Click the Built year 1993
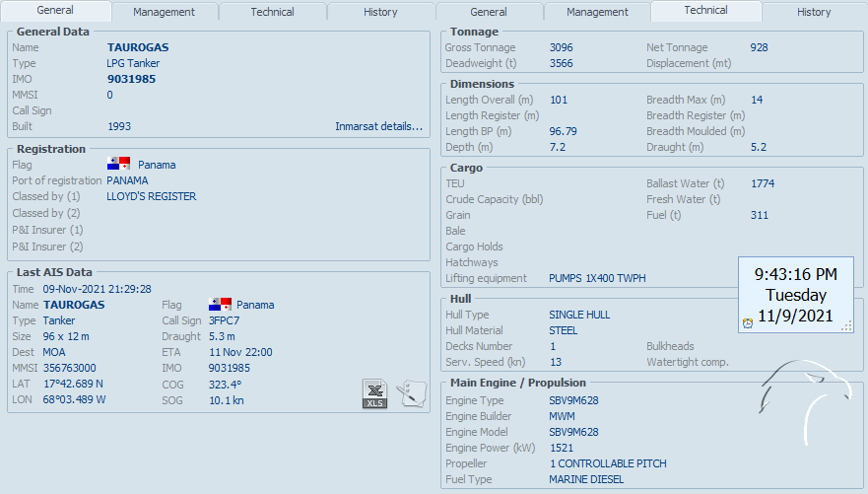 pos(119,126)
